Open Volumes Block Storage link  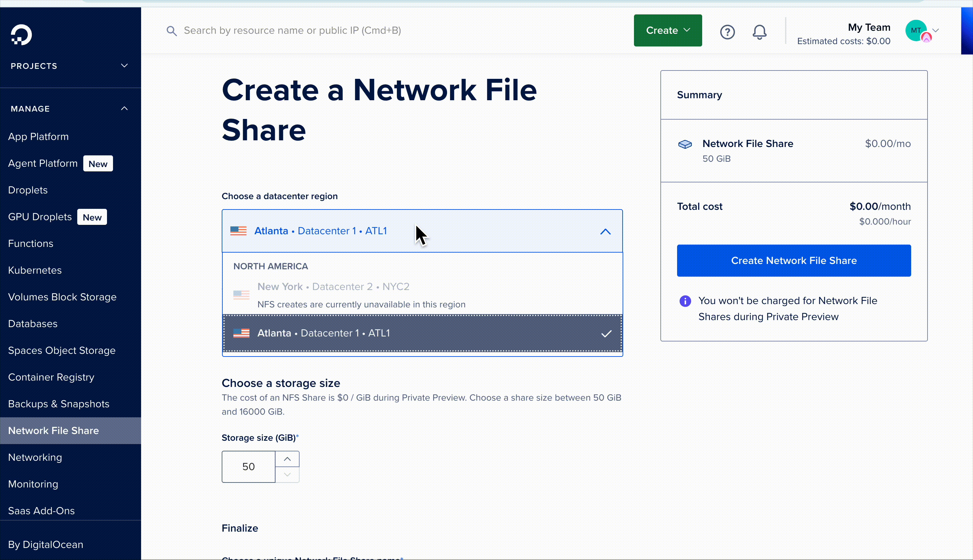pyautogui.click(x=62, y=297)
